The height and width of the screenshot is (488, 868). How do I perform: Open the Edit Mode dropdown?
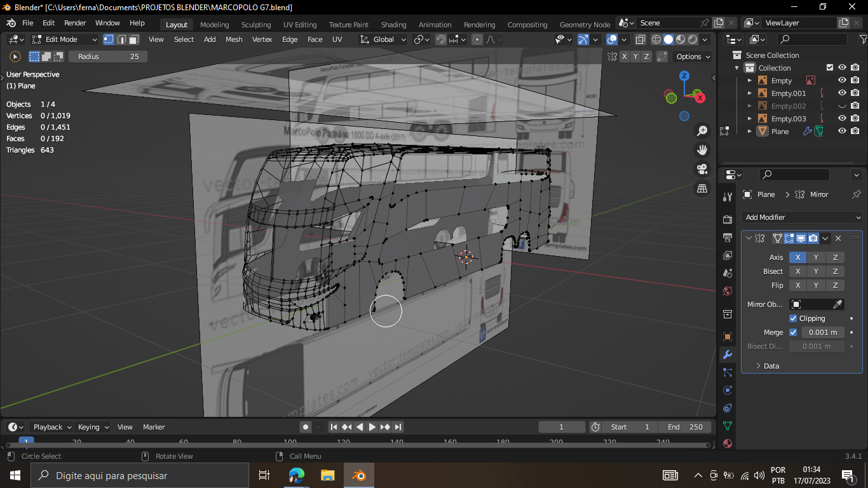coord(64,39)
